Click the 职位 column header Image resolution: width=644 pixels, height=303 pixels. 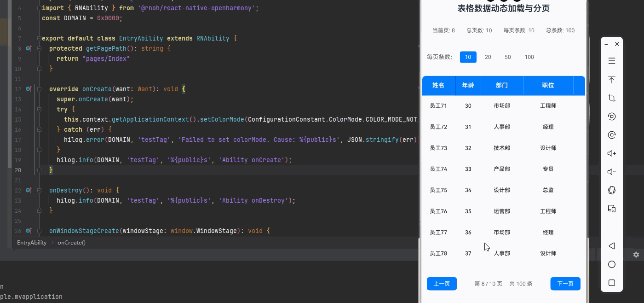[x=548, y=85]
